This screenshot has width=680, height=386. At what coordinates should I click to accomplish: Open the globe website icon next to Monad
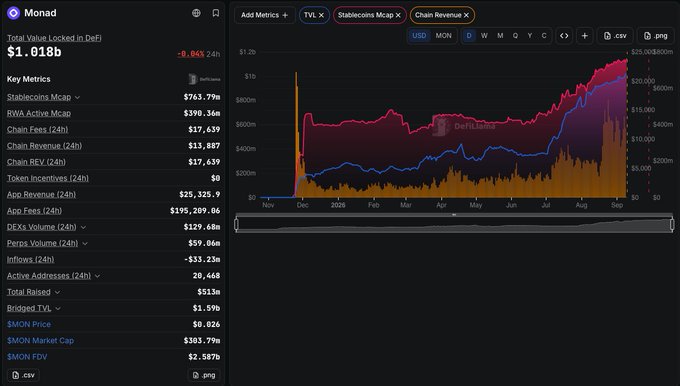point(196,13)
